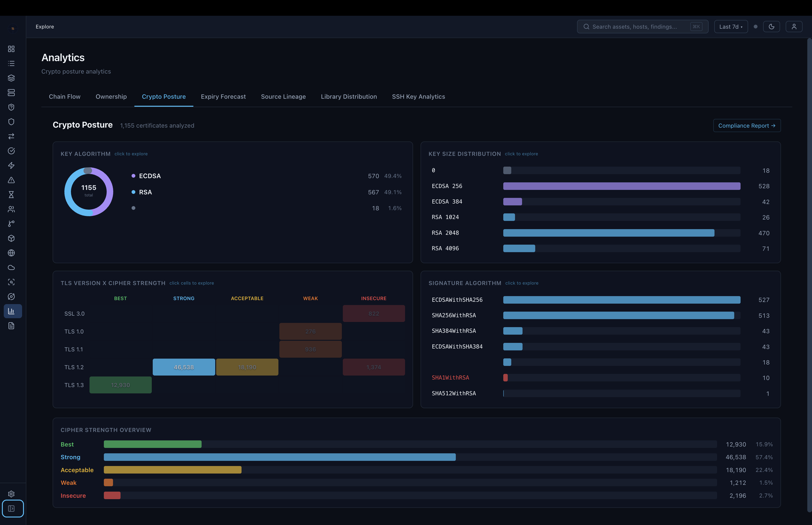Image resolution: width=812 pixels, height=525 pixels.
Task: Open the server hosts sidebar icon
Action: pos(11,93)
